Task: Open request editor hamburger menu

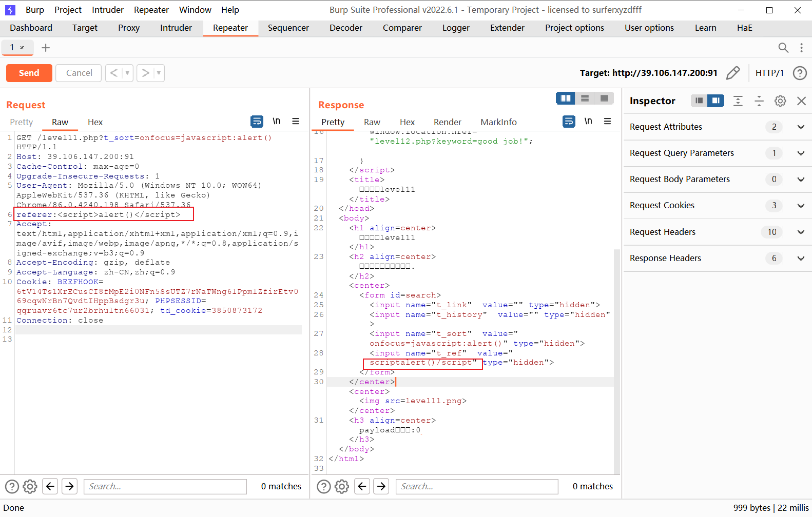Action: pyautogui.click(x=296, y=122)
